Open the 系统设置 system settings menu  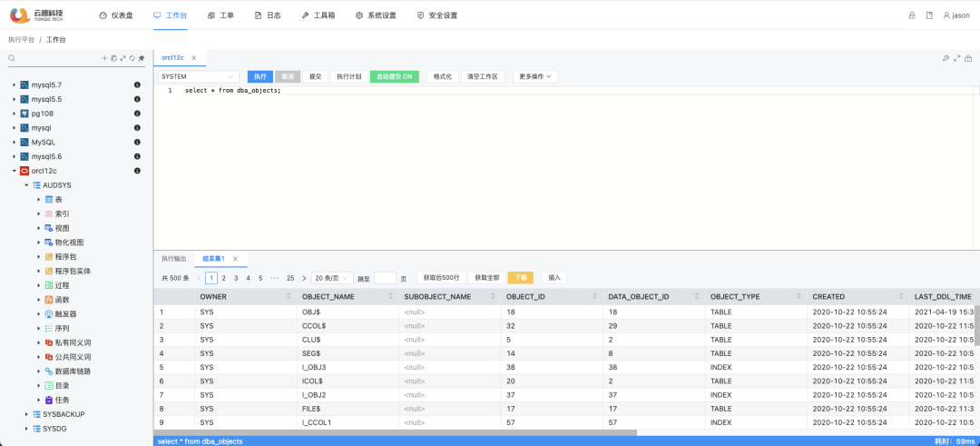pos(376,15)
